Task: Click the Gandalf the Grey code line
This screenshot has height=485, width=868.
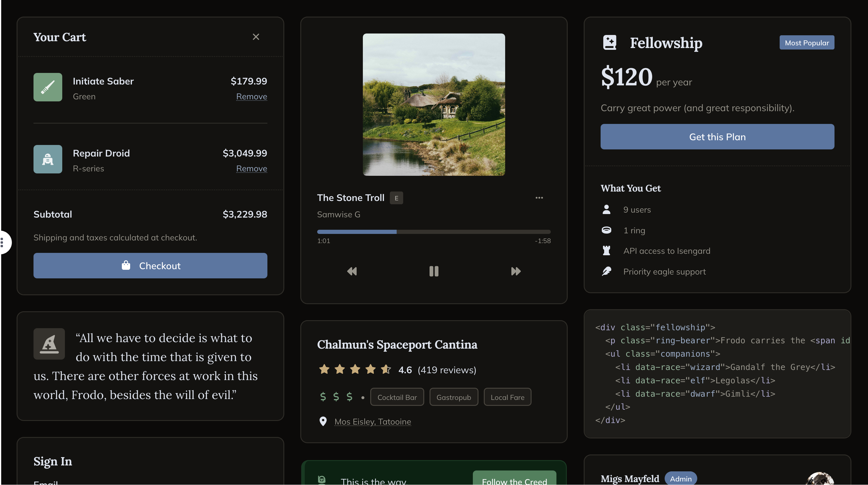Action: tap(725, 367)
